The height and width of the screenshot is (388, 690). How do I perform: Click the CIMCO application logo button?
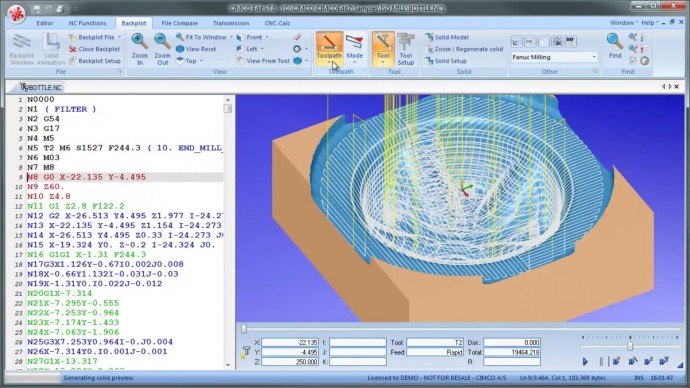click(x=16, y=13)
